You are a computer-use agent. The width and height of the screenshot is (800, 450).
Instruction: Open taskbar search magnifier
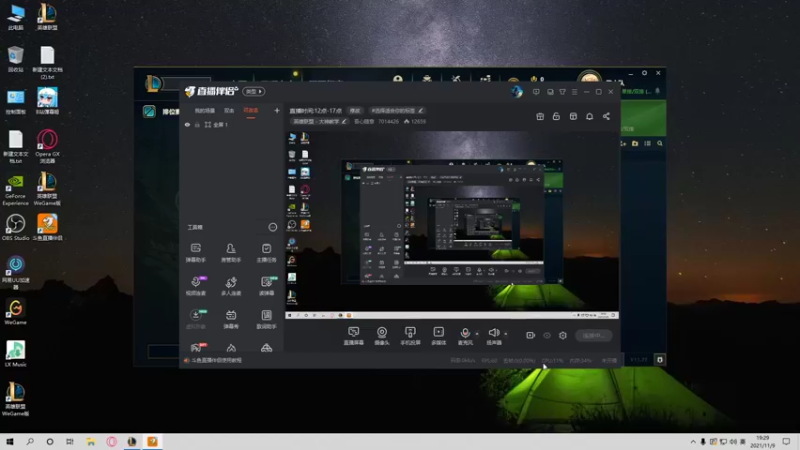[30, 442]
